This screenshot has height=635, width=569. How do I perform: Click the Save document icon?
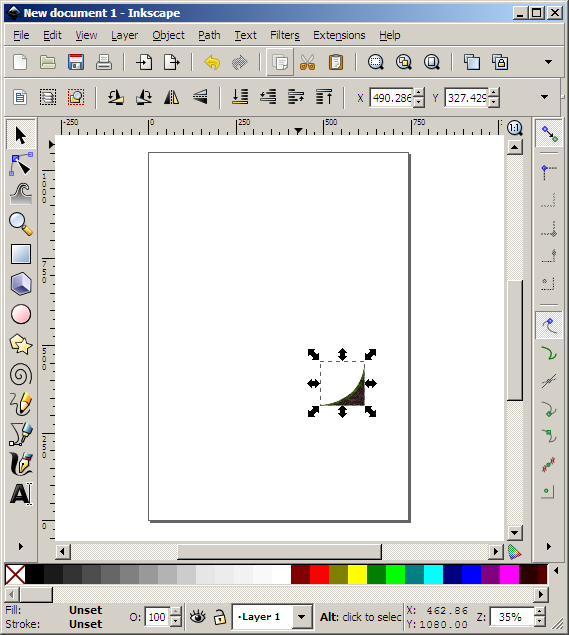[x=76, y=62]
